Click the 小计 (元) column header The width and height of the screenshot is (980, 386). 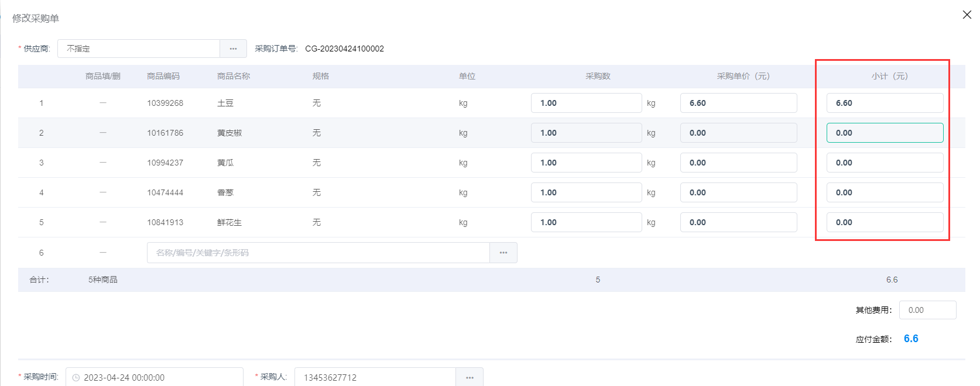pos(889,76)
